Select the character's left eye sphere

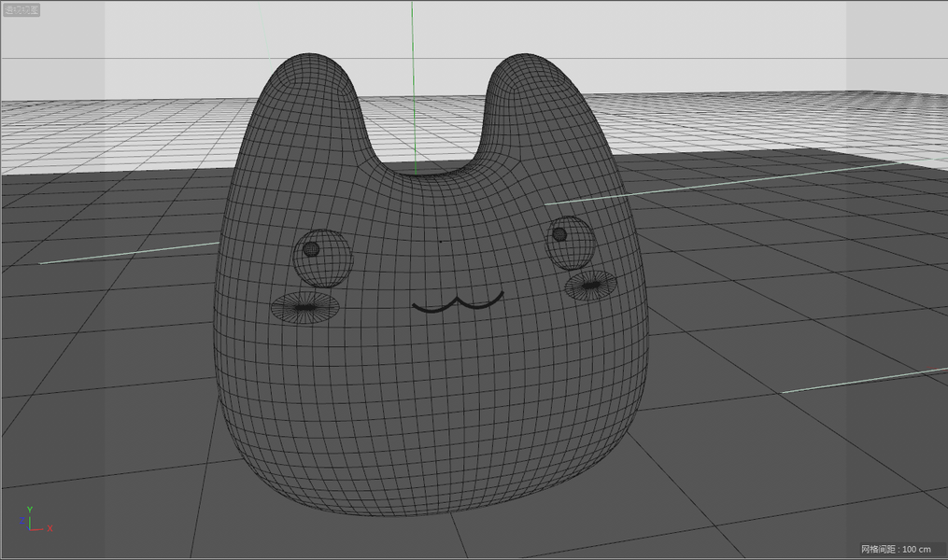click(x=323, y=258)
